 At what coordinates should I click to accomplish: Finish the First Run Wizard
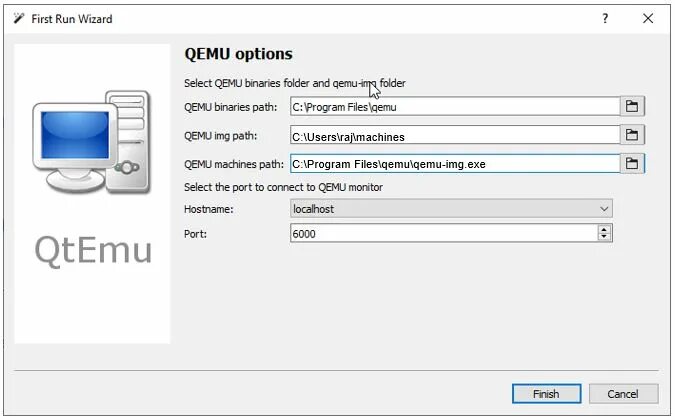point(546,394)
